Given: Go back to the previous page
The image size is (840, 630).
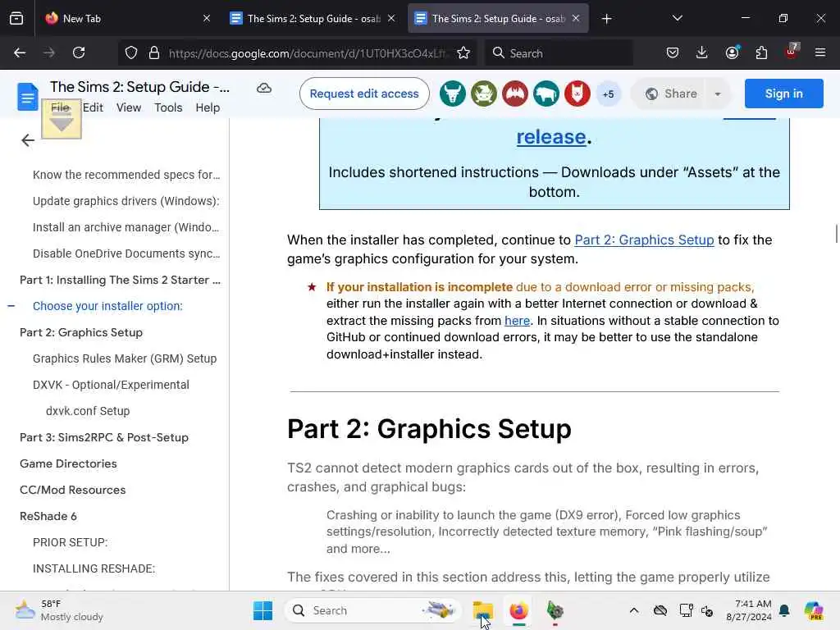Looking at the screenshot, I should coord(20,52).
